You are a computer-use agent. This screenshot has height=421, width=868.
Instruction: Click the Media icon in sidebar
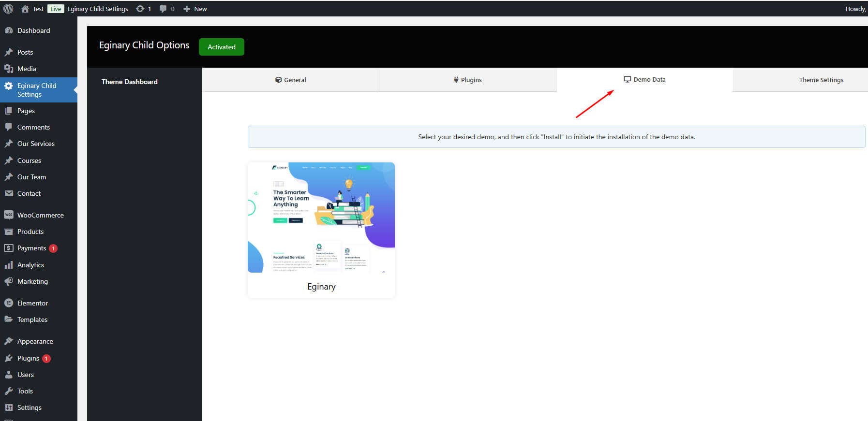click(9, 69)
